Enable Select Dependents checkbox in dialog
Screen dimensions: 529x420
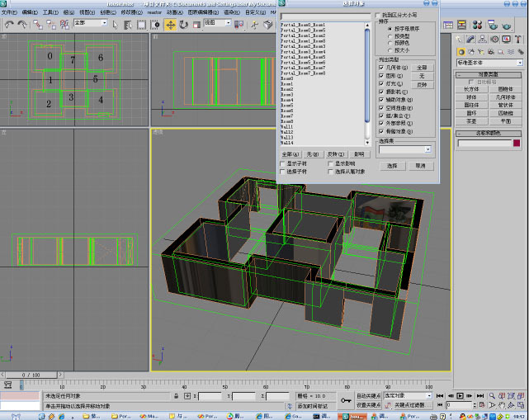330,172
